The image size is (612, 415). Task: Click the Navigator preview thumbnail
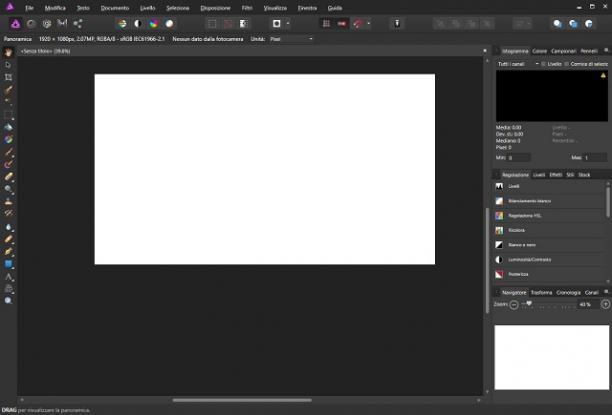[x=552, y=357]
